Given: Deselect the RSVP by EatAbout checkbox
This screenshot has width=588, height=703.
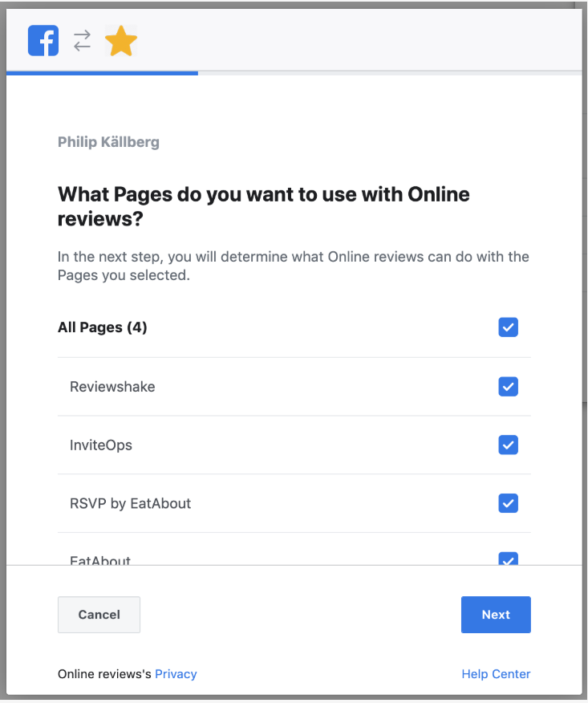Looking at the screenshot, I should coord(509,503).
